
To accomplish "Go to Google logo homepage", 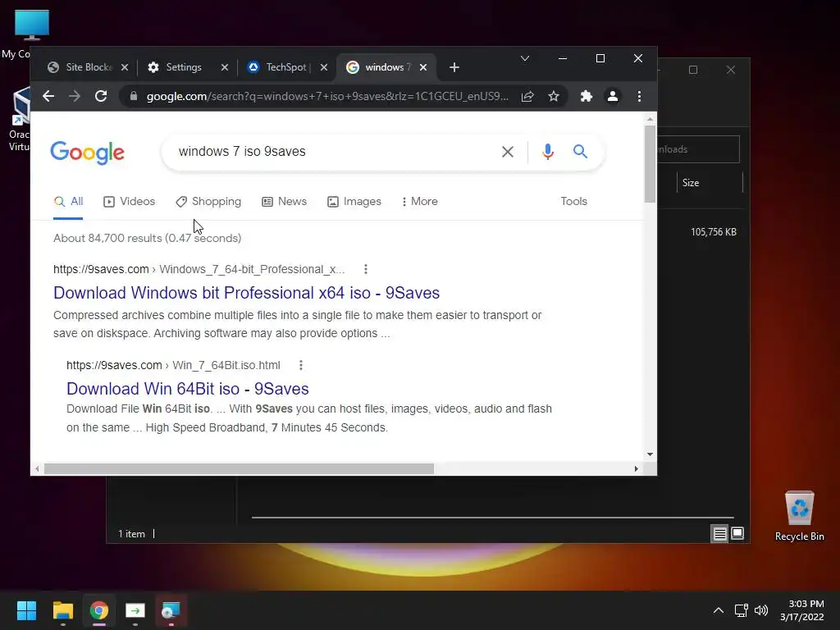I will click(x=87, y=153).
